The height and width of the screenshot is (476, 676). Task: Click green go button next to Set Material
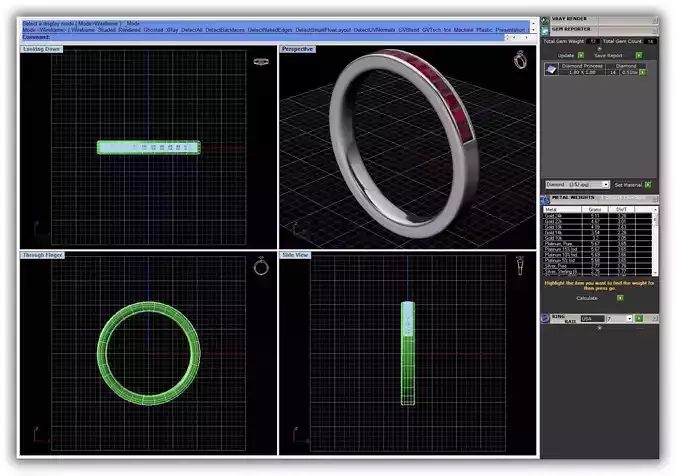click(x=648, y=185)
